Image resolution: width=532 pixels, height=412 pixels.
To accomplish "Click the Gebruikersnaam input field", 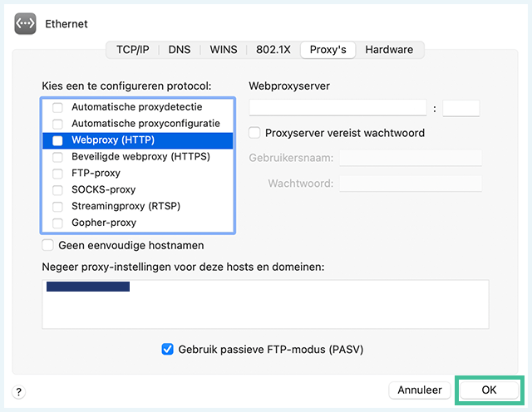I will (411, 158).
